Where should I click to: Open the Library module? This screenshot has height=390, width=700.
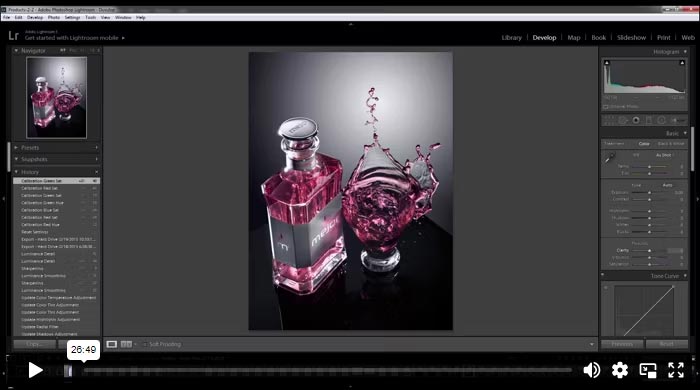512,37
